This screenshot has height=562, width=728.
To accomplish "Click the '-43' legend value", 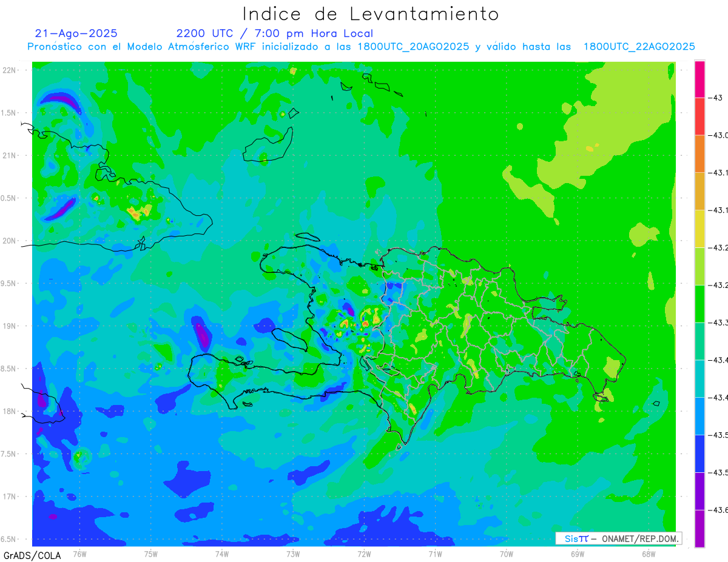I will tap(715, 98).
